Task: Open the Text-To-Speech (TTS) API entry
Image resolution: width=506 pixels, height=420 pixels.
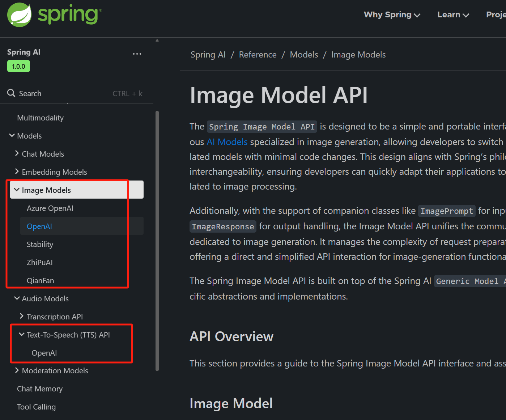Action: (x=68, y=335)
